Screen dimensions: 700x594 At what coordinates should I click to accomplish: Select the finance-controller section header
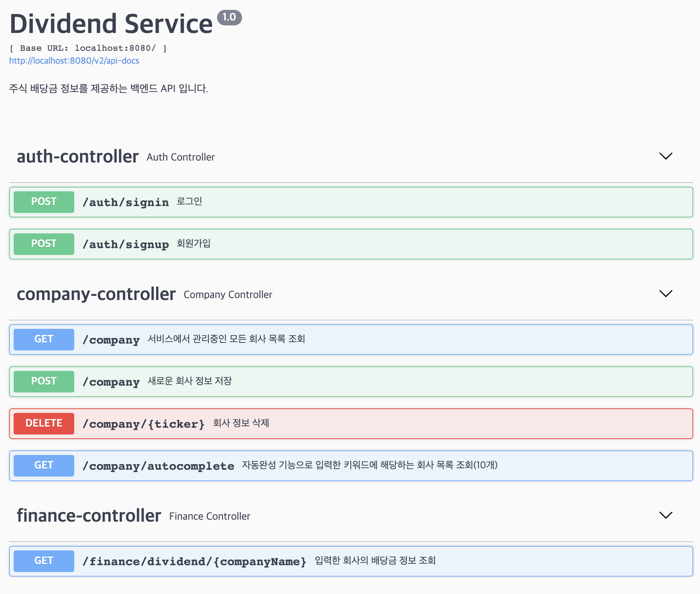tap(89, 516)
